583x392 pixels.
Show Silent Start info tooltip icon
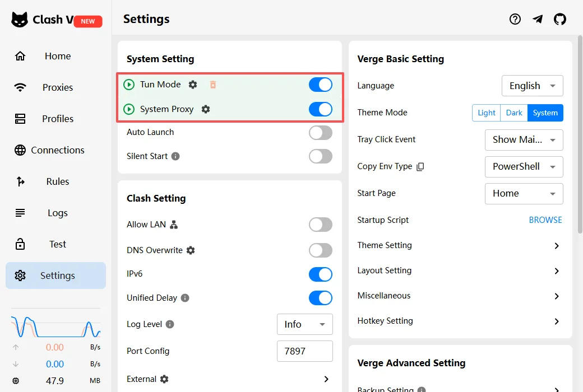(x=175, y=156)
